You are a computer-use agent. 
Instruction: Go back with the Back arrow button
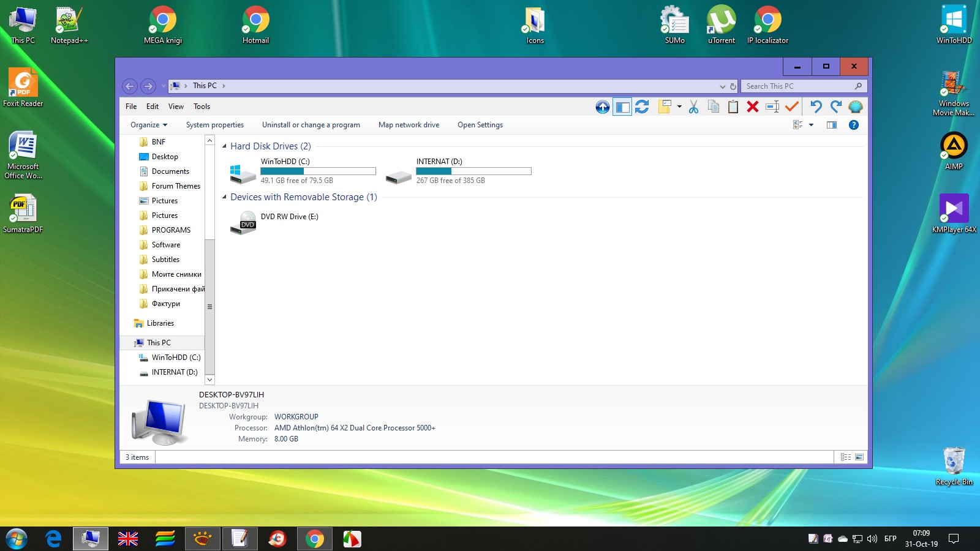click(129, 86)
